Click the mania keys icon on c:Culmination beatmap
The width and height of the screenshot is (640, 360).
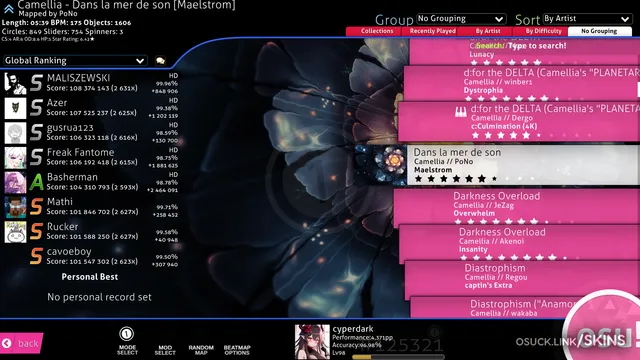(x=461, y=112)
